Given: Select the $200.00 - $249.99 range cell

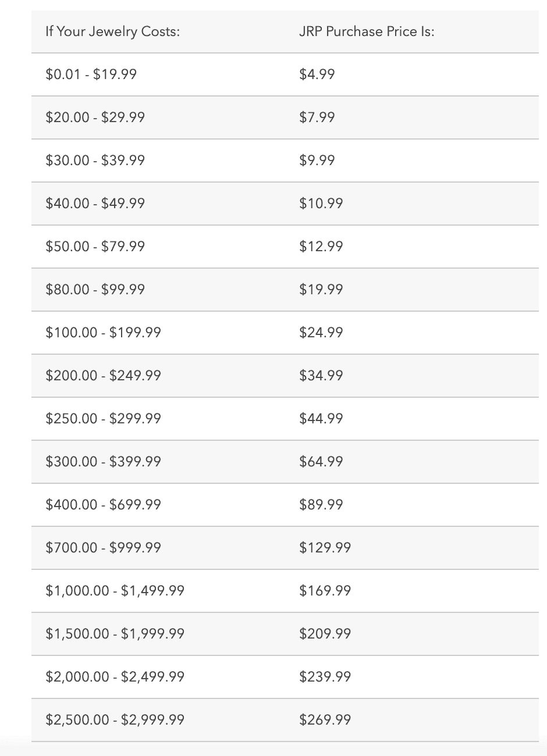Looking at the screenshot, I should (x=104, y=376).
